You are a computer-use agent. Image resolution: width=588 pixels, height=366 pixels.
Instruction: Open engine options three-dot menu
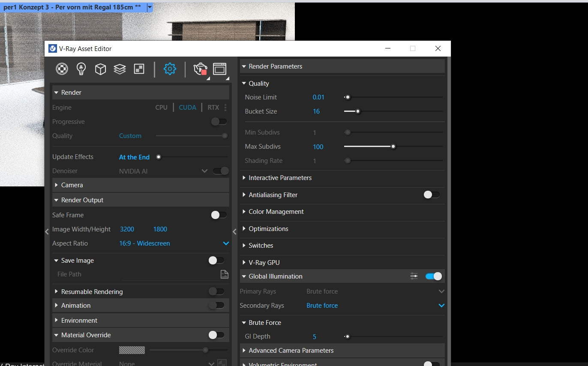(x=225, y=108)
